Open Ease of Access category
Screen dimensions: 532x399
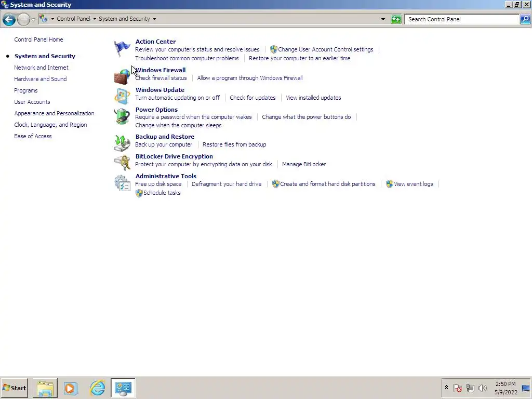point(33,136)
